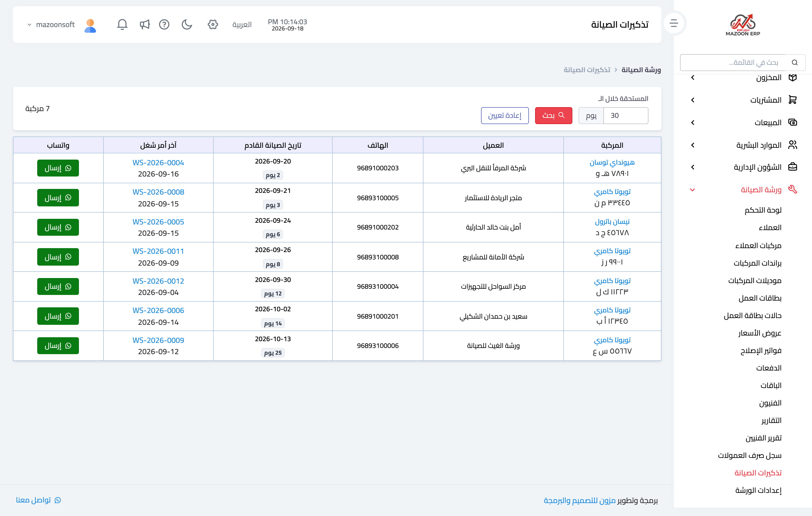Select تذكيرات الصيانة in sidebar
This screenshot has width=812, height=516.
click(x=758, y=473)
